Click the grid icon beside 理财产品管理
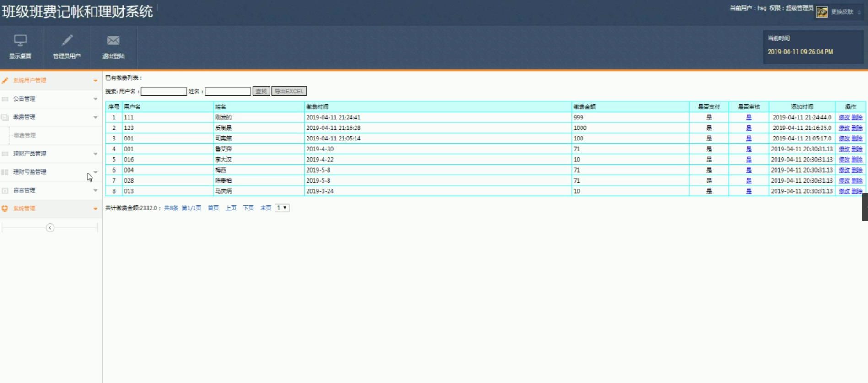This screenshot has height=383, width=868. tap(5, 154)
